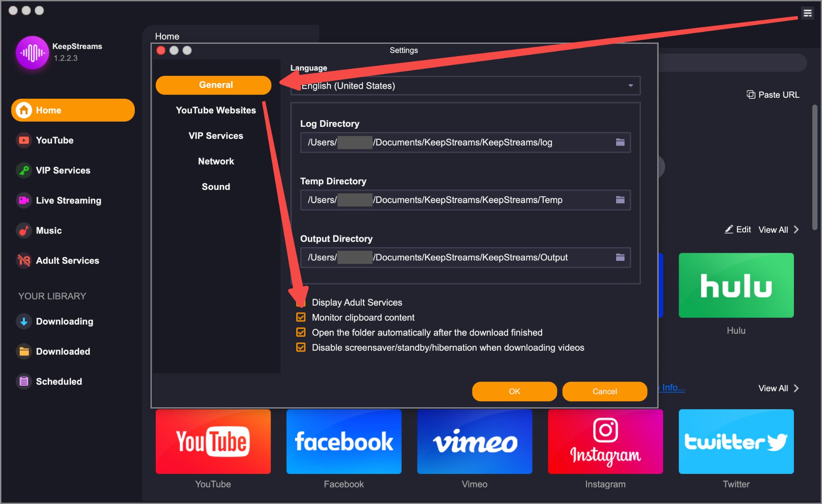This screenshot has height=504, width=822.
Task: Click the Scheduled list icon
Action: tap(24, 382)
